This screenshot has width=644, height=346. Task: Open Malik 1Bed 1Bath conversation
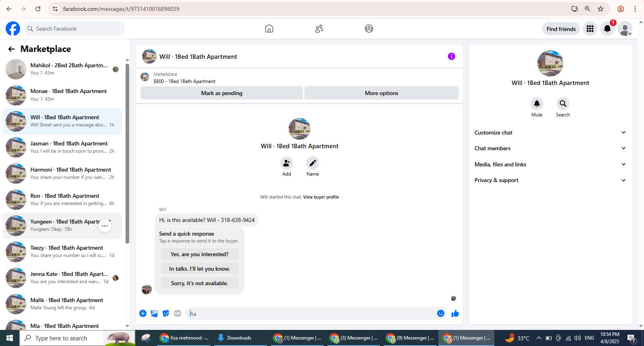point(62,304)
